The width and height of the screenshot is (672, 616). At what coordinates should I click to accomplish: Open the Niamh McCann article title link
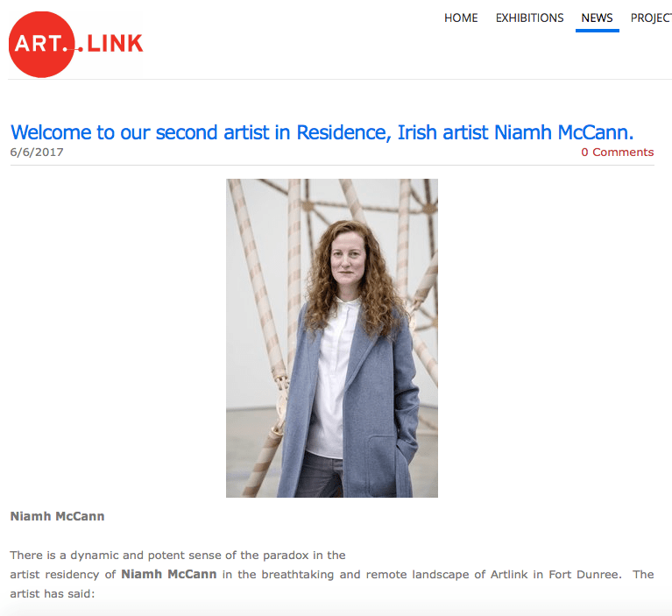[x=322, y=132]
